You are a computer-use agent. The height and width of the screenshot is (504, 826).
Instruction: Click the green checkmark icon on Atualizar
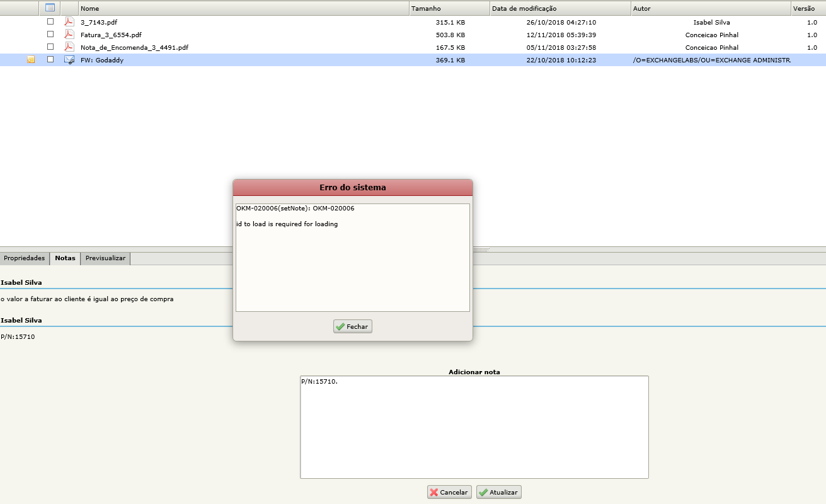pos(483,493)
